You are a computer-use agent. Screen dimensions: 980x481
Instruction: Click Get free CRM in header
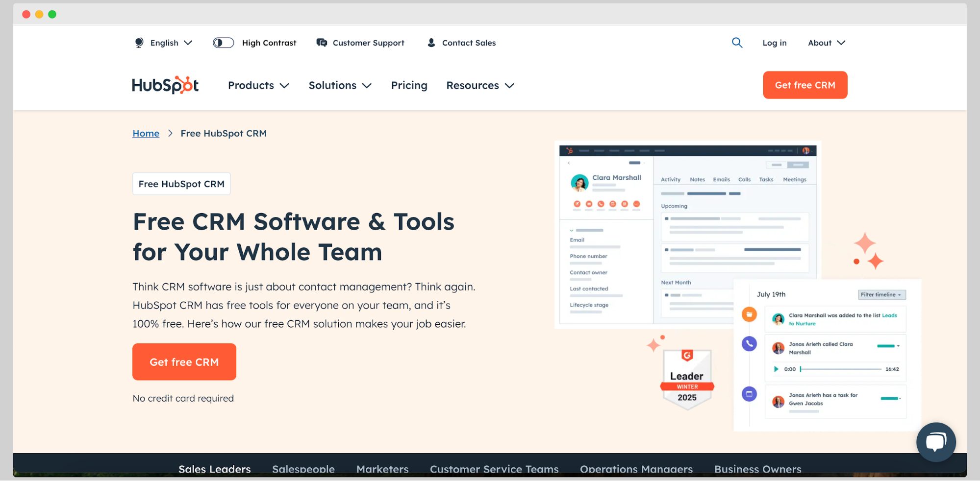click(805, 85)
